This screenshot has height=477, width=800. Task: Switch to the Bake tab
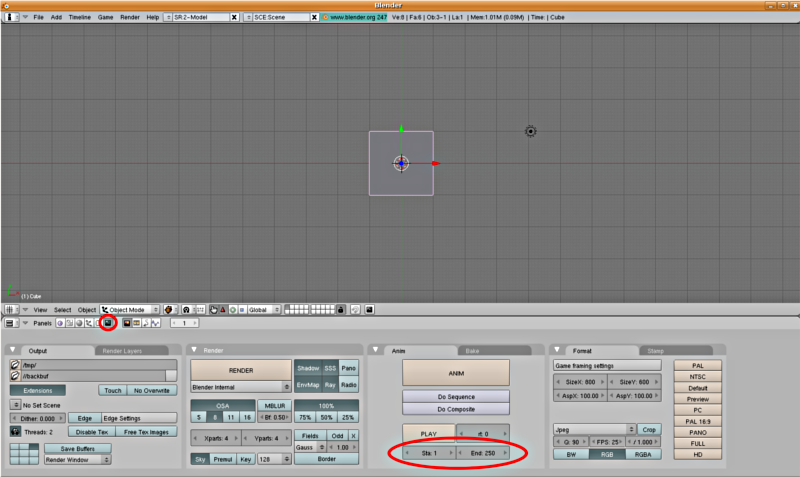[472, 351]
